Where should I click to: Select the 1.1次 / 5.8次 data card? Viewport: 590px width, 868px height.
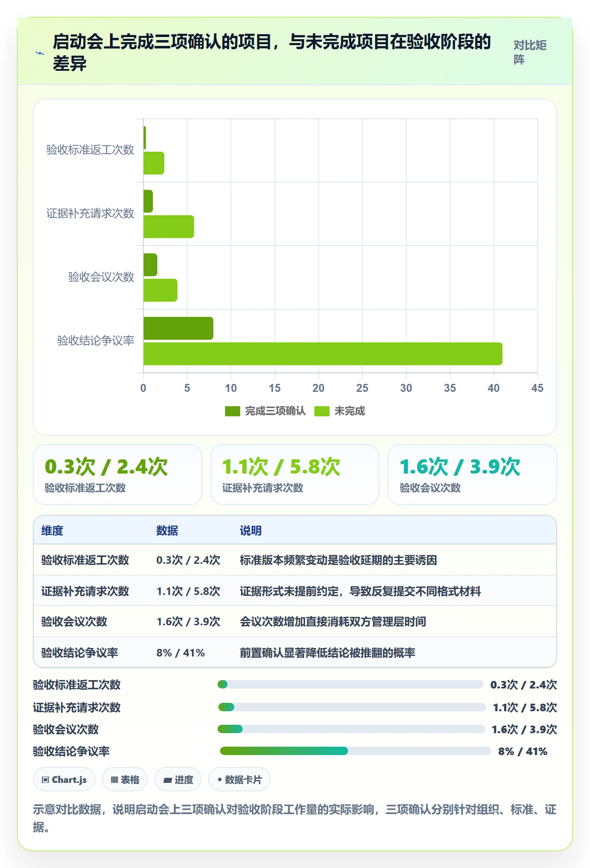click(x=295, y=474)
